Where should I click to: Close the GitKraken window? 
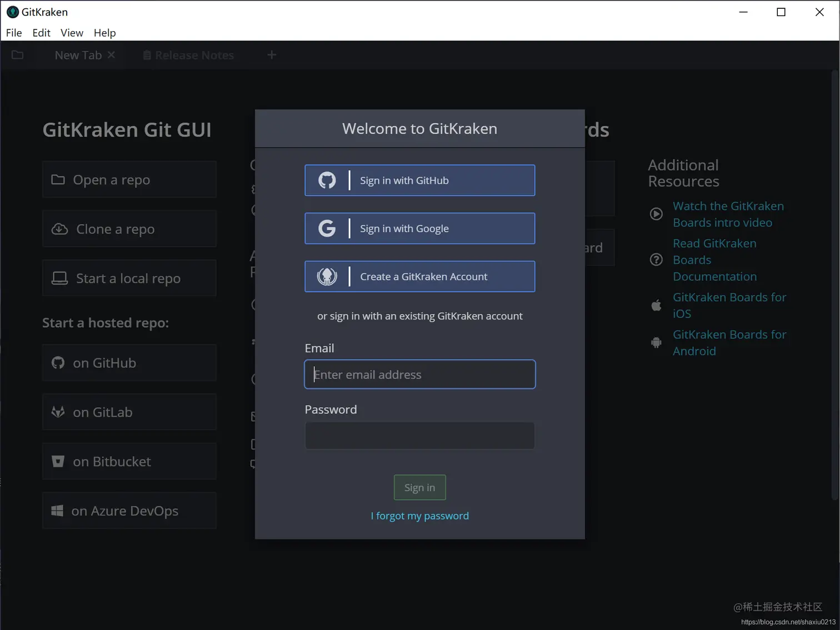click(819, 12)
